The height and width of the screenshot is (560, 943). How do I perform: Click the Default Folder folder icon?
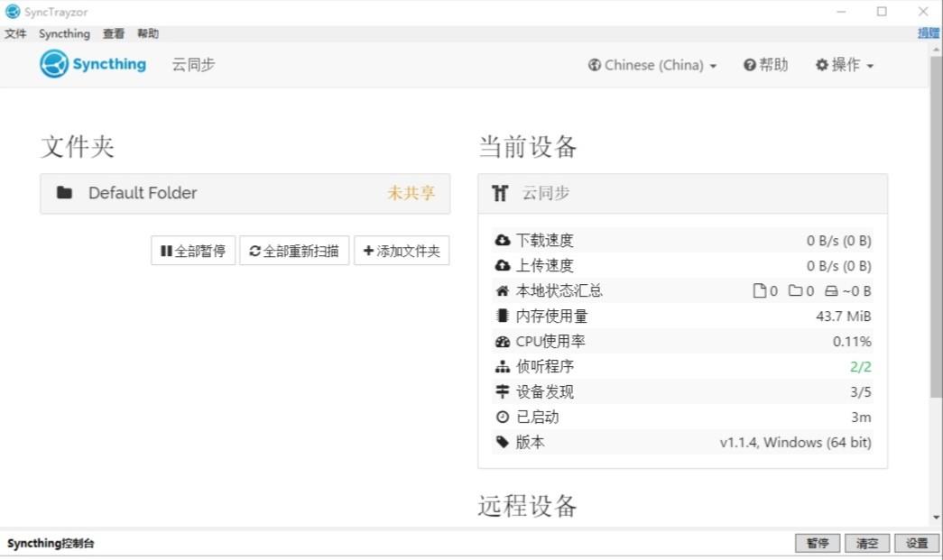pos(64,193)
